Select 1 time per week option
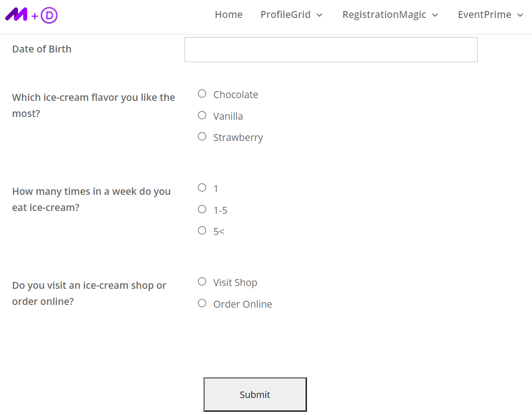Image resolution: width=532 pixels, height=415 pixels. [202, 188]
